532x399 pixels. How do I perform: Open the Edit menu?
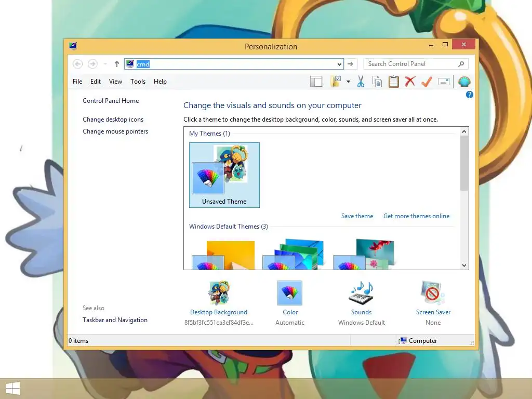click(x=96, y=82)
